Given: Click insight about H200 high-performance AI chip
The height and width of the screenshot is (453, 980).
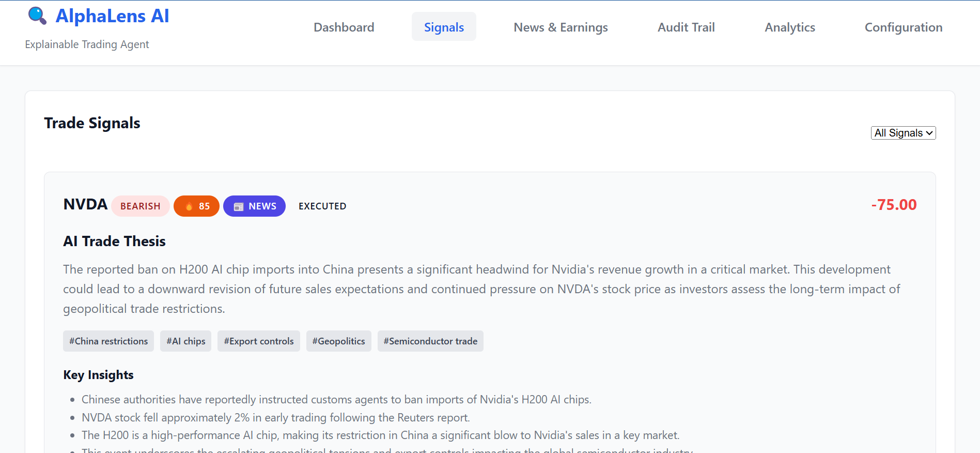Looking at the screenshot, I should tap(381, 435).
